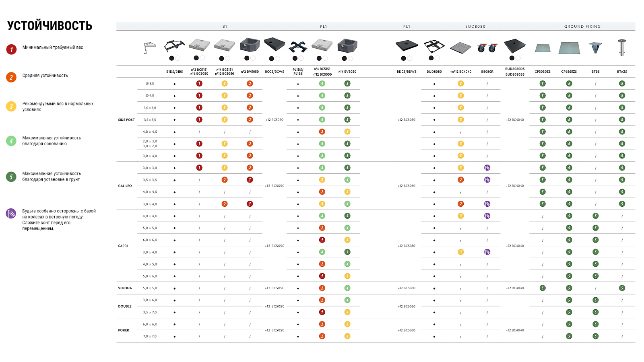Click the light green number 4 legend icon
The height and width of the screenshot is (362, 644).
click(x=11, y=141)
